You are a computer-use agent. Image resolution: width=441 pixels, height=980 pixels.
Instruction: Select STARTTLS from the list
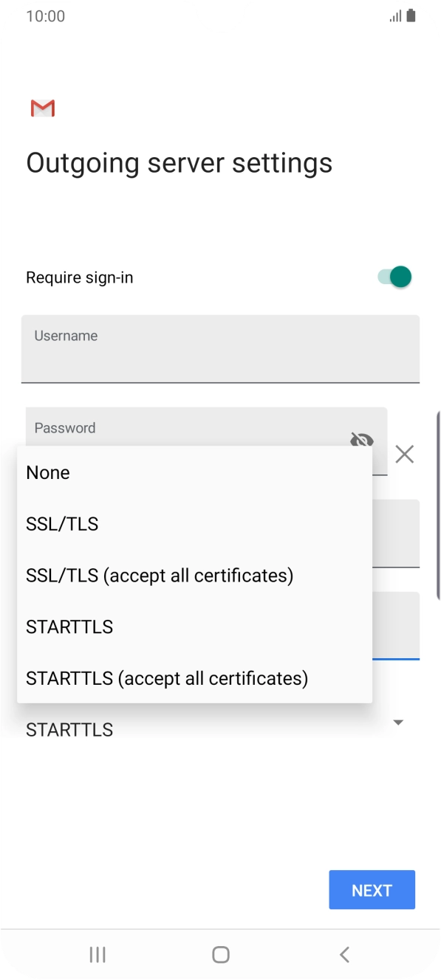pos(69,627)
